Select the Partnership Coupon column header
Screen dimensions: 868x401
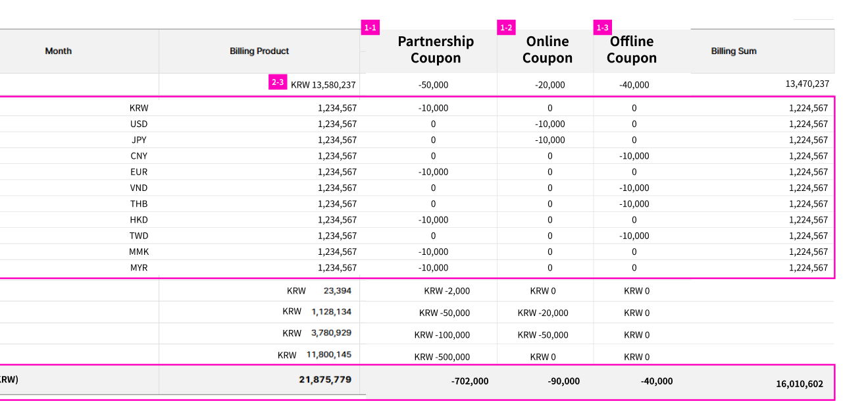pos(436,50)
